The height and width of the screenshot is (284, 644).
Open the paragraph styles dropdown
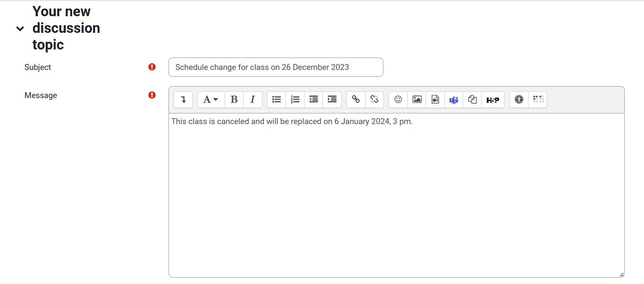(x=211, y=100)
